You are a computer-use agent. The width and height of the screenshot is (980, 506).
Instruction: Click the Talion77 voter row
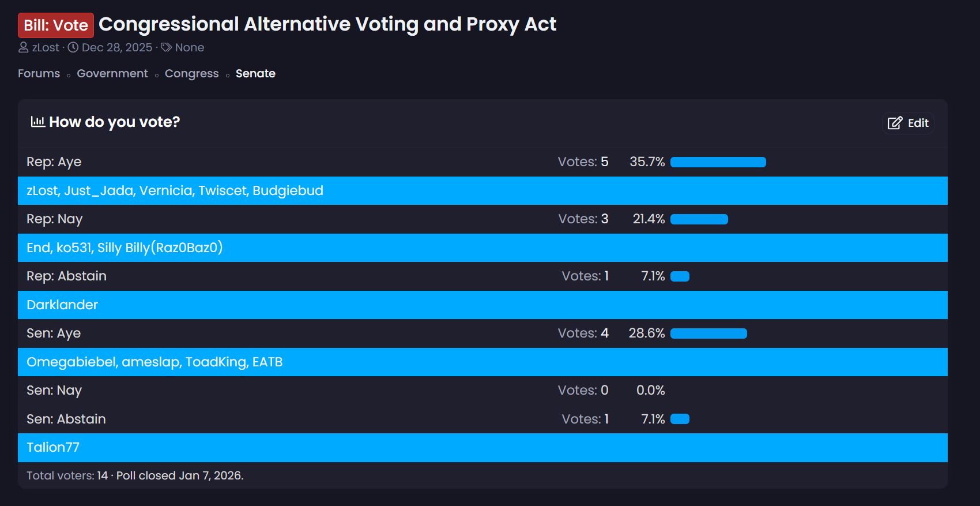click(53, 447)
